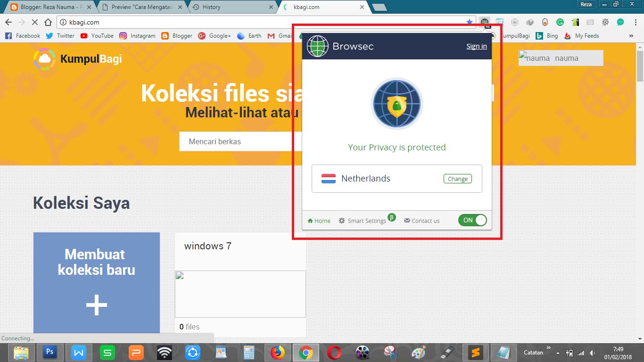Click the Mencari berkas search field
The height and width of the screenshot is (362, 644).
[239, 141]
